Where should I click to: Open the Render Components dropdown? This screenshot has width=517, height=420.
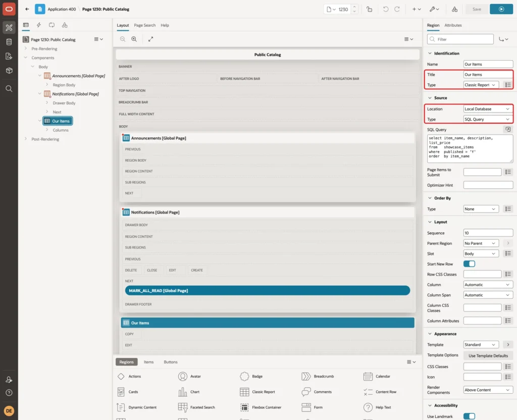click(488, 390)
